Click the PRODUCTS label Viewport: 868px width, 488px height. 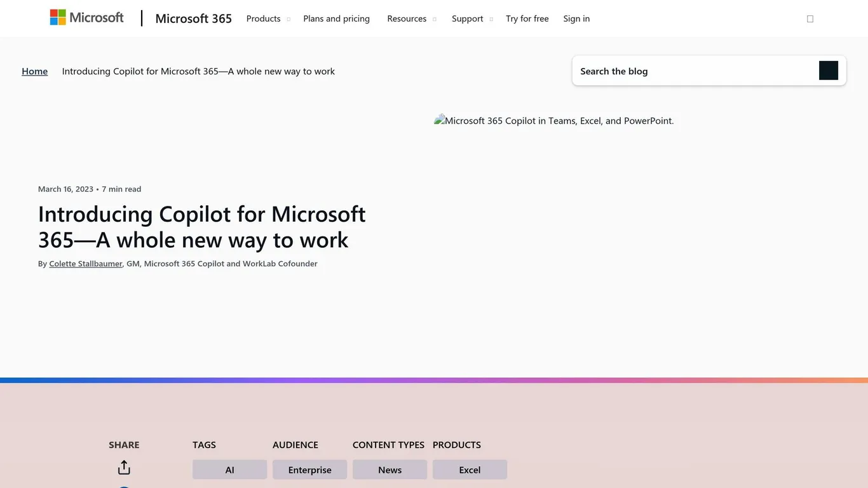[x=457, y=445]
